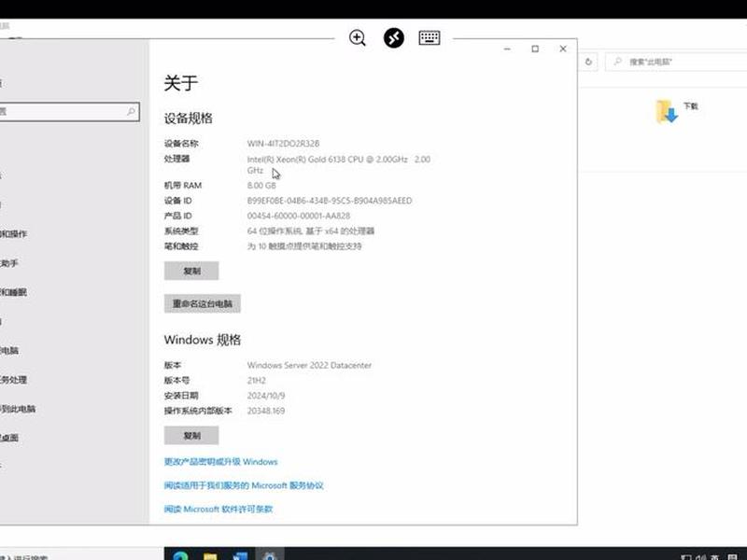The width and height of the screenshot is (747, 560).
Task: Click the device ID value B99EF0BE
Action: pyautogui.click(x=330, y=201)
